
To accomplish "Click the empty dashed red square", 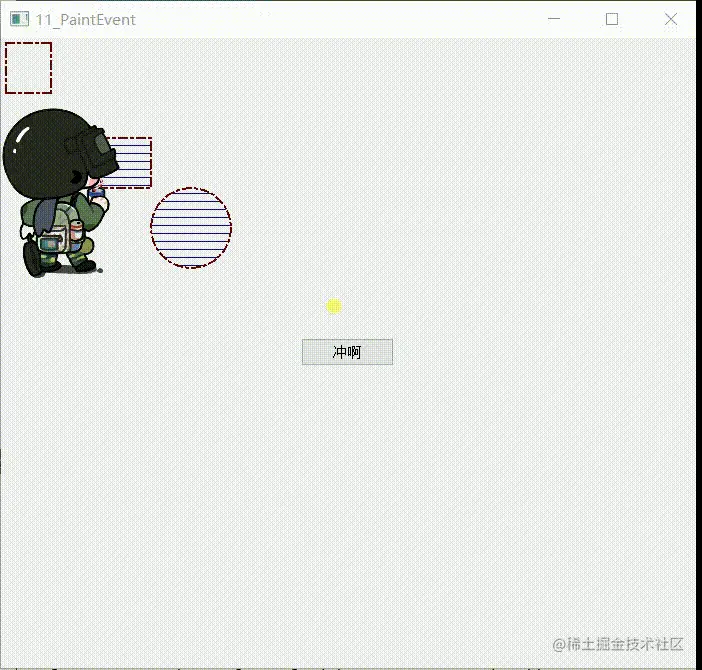I will 29,68.
